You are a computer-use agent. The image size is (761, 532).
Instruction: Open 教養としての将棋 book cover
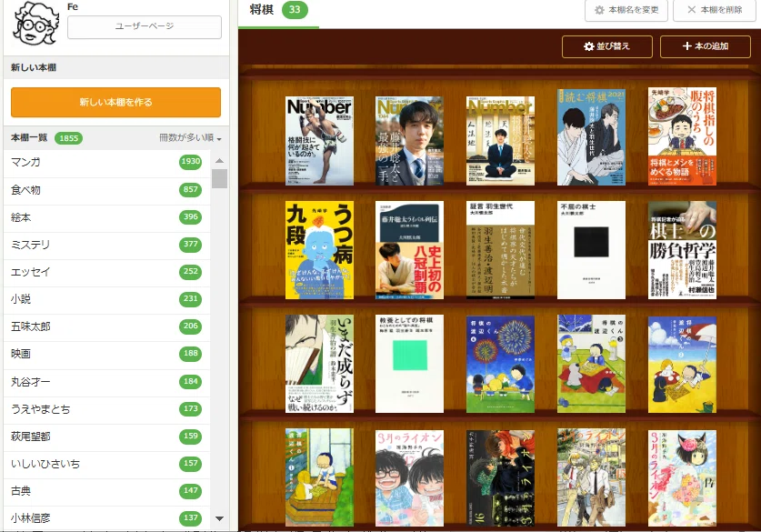coord(410,364)
